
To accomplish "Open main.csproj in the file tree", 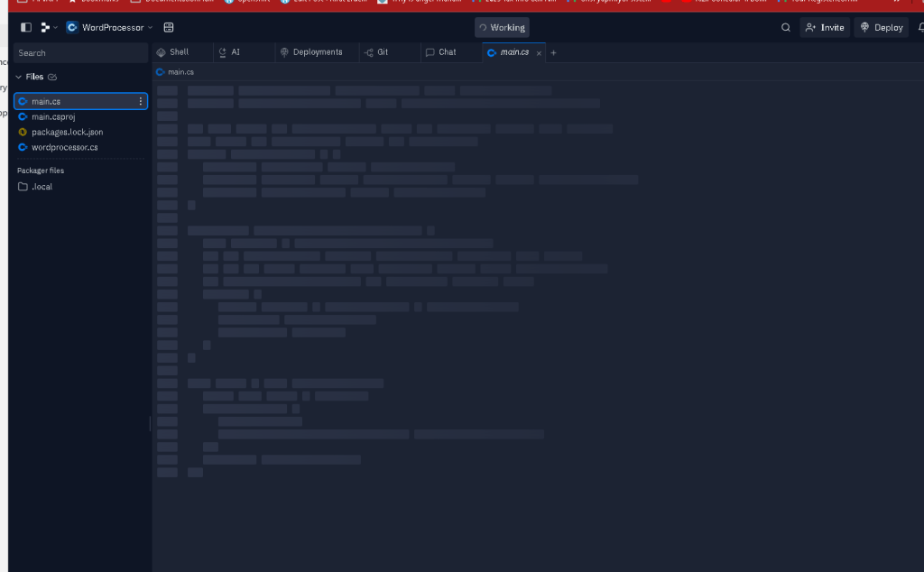I will [x=80, y=116].
